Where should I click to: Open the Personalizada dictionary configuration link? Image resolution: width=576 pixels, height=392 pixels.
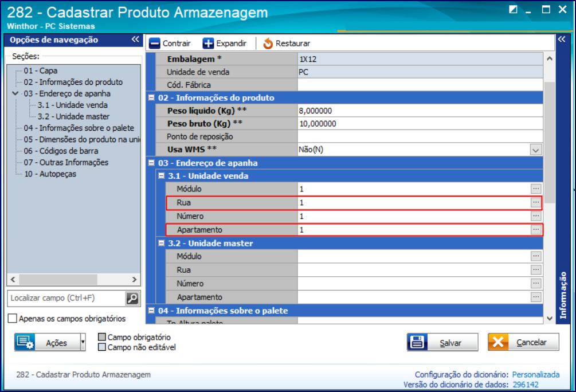535,374
